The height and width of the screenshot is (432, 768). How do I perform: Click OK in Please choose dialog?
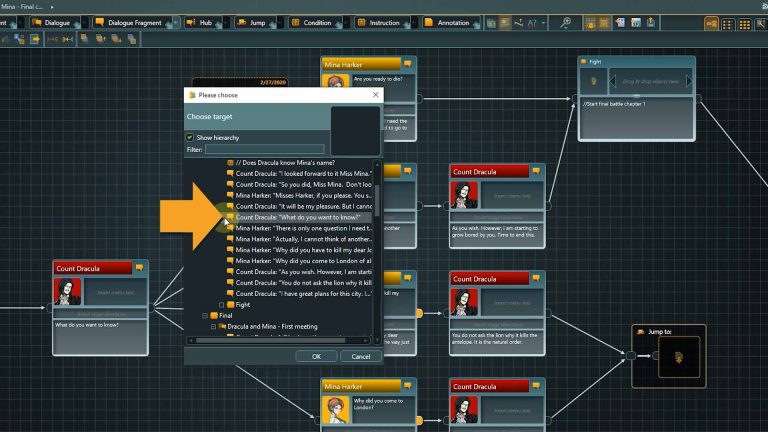pos(316,357)
